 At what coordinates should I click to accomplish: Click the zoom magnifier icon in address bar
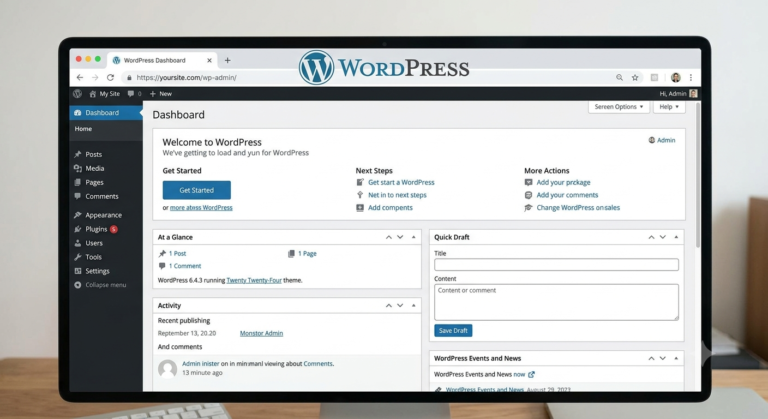click(620, 77)
